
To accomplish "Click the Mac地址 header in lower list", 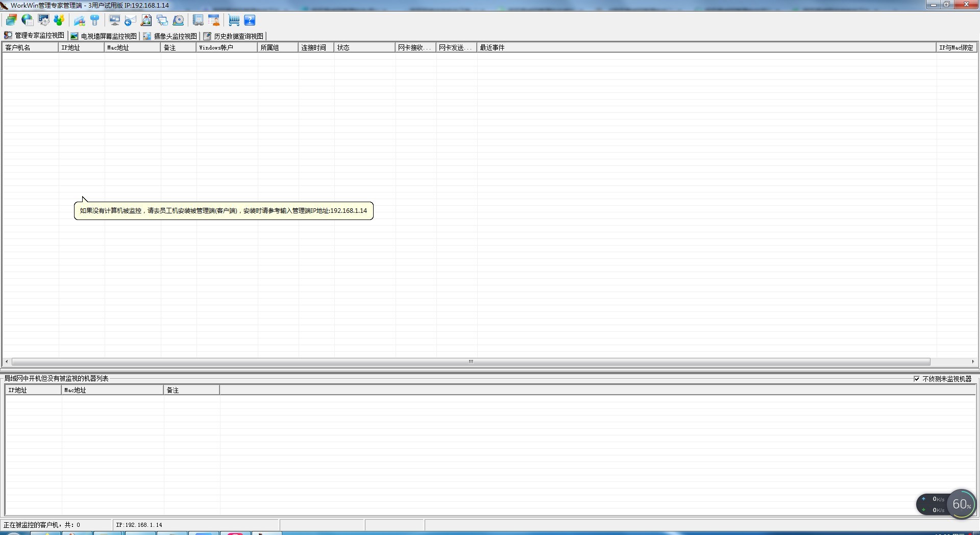I will pos(112,390).
